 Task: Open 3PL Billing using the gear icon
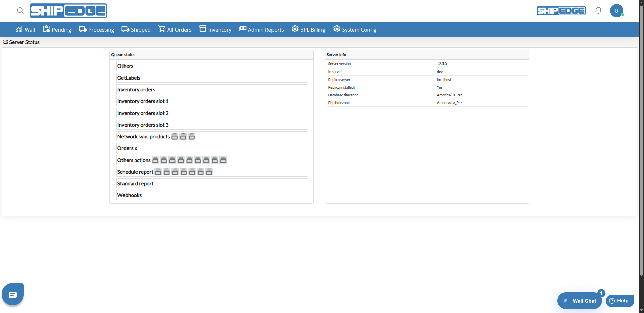tap(295, 29)
